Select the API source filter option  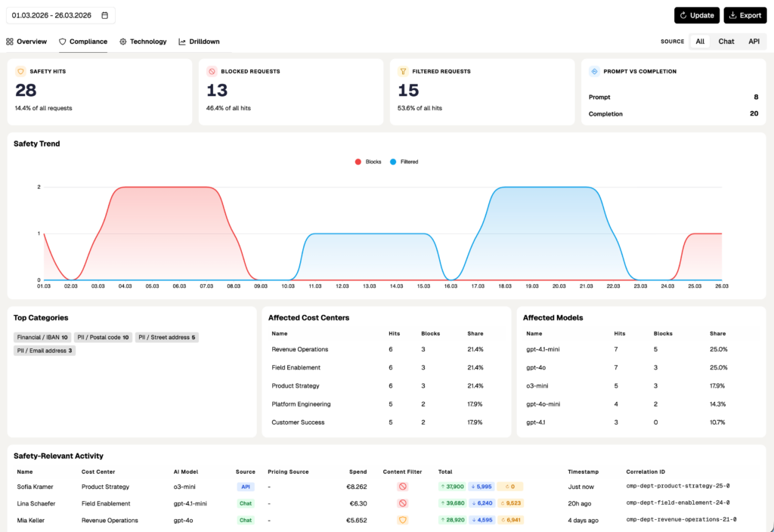pos(754,42)
